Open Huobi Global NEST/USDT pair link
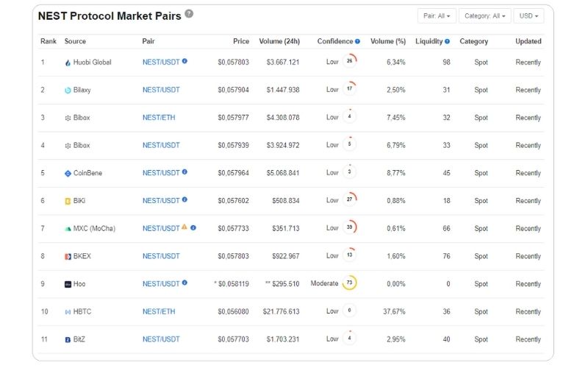This screenshot has width=588, height=368. click(161, 63)
